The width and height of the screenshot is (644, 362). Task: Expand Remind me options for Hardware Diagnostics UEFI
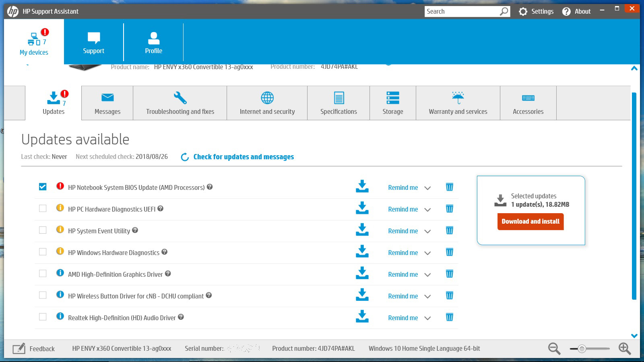tap(427, 210)
